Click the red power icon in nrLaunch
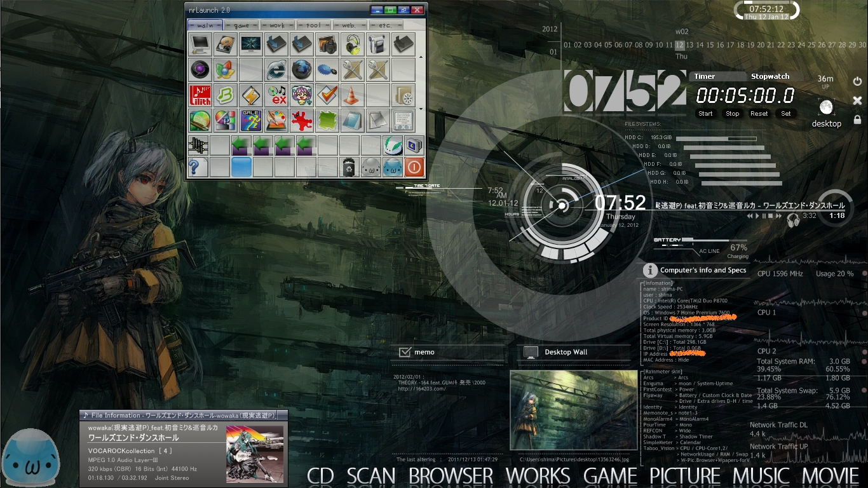Screen dimensions: 868x488 [x=414, y=167]
